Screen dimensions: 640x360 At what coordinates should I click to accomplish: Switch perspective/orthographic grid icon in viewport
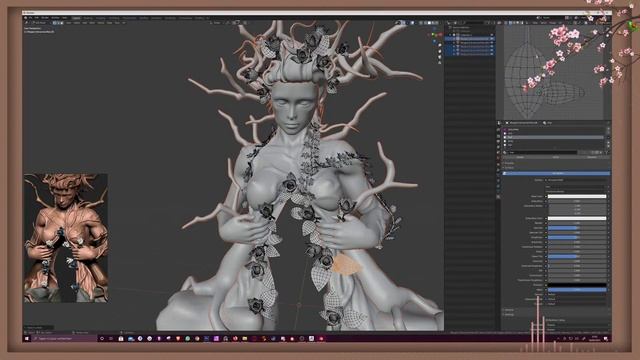click(440, 62)
